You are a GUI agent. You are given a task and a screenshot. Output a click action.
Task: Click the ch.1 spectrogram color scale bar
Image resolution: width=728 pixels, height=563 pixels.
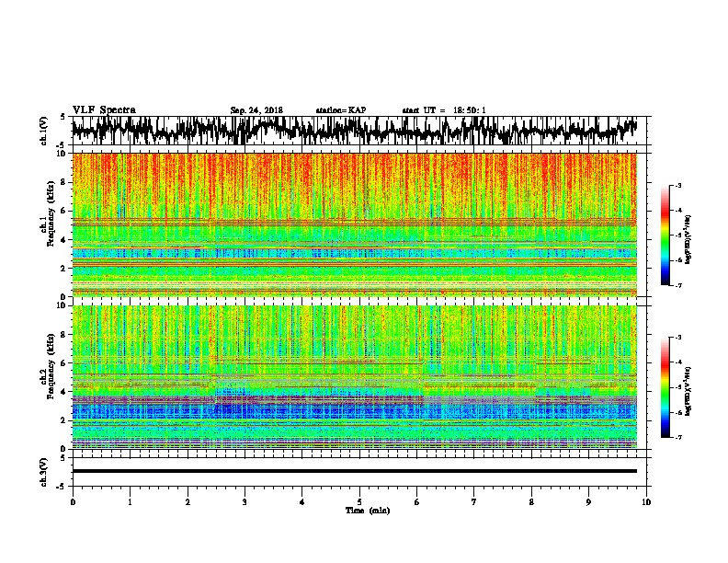pos(665,236)
